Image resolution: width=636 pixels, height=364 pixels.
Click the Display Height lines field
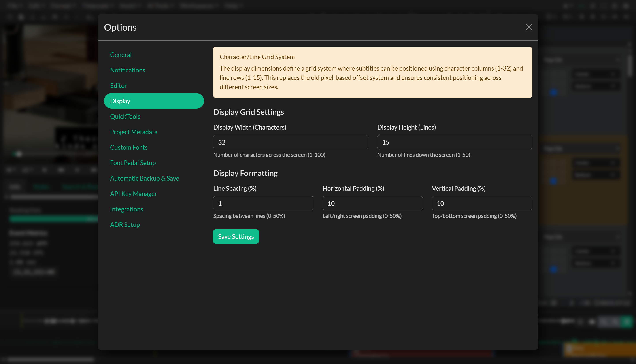(454, 142)
